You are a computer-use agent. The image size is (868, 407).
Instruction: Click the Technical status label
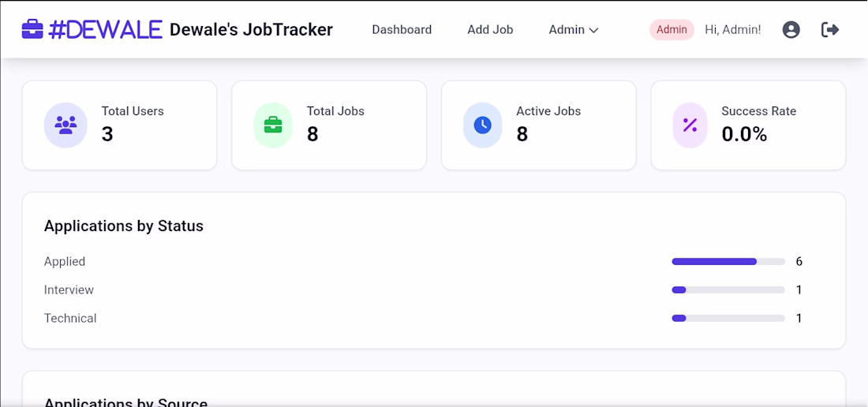pos(70,318)
